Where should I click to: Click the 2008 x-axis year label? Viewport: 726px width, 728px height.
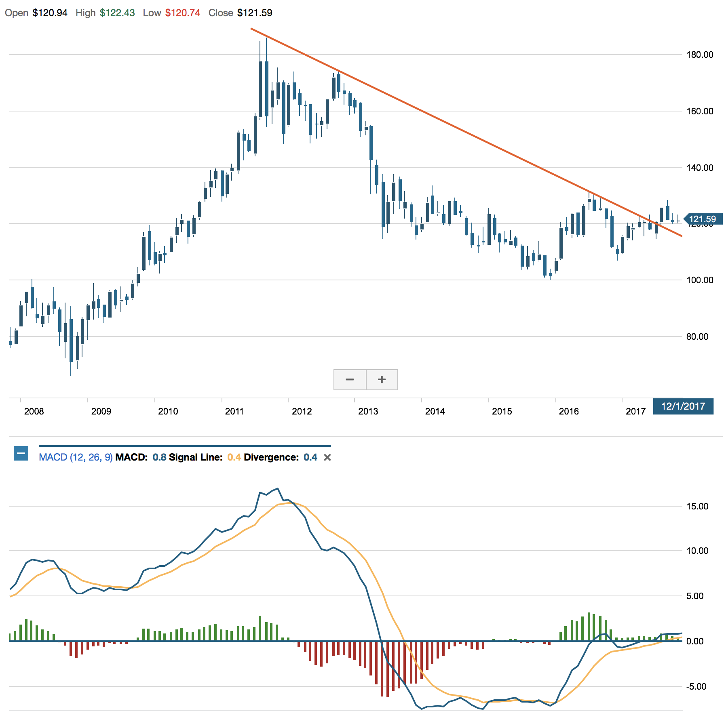tap(34, 411)
